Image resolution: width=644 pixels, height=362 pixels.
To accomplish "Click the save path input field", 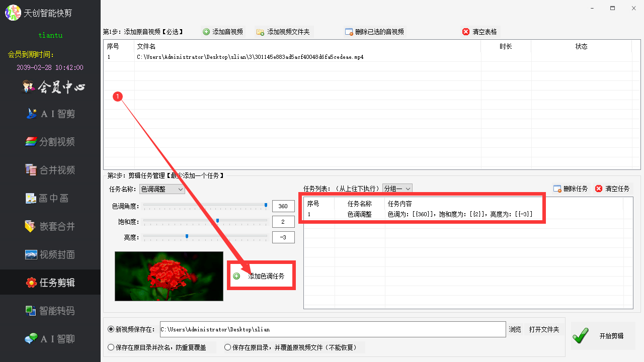I will click(333, 329).
